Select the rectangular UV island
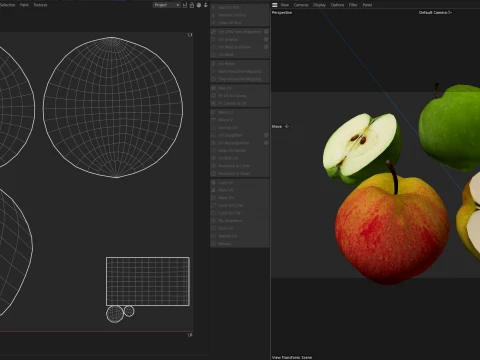This screenshot has width=480, height=360. [x=148, y=281]
